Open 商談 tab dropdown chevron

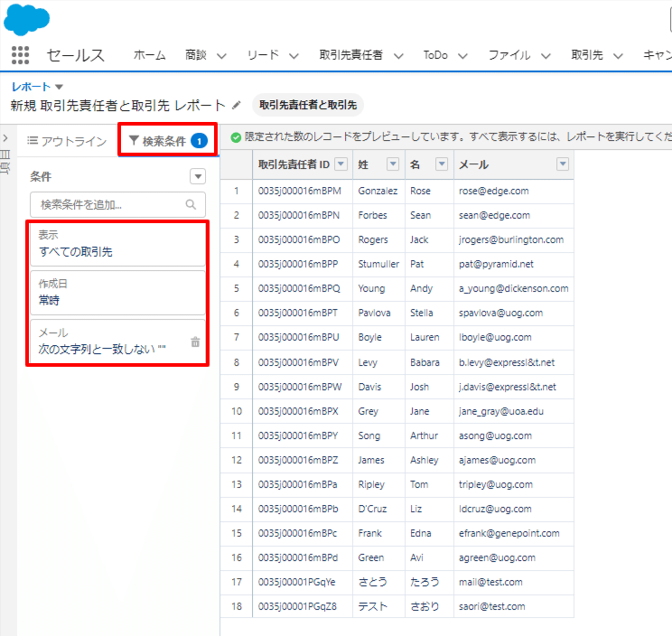pyautogui.click(x=221, y=56)
